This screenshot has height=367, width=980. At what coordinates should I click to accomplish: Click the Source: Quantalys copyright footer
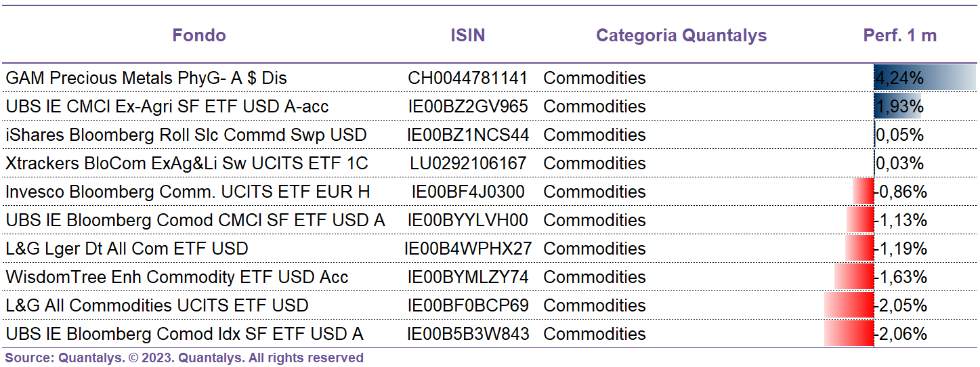click(x=184, y=358)
